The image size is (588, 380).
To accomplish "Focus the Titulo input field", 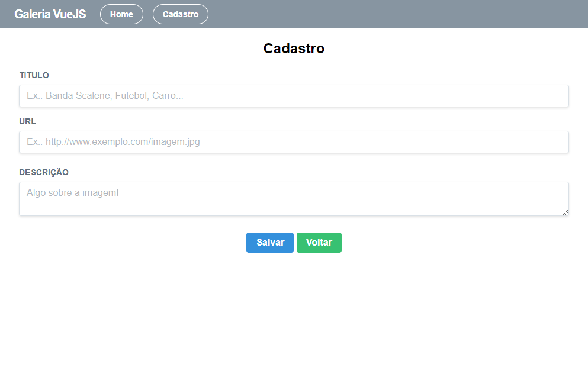I will pos(294,96).
